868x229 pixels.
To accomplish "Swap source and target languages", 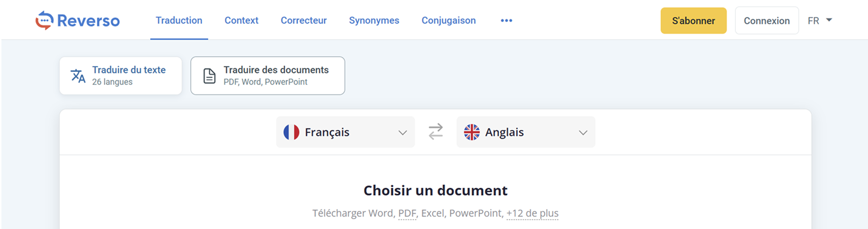I will (x=435, y=132).
